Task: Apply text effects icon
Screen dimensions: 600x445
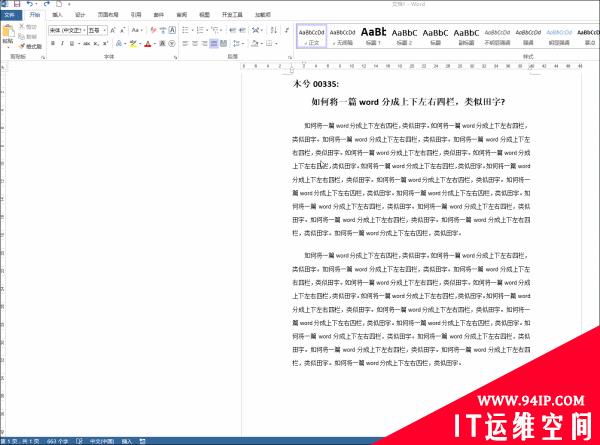Action: coord(119,44)
